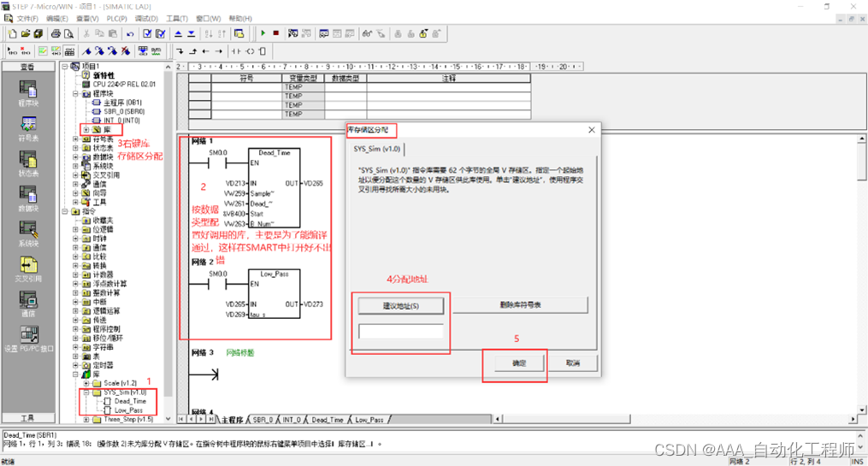The width and height of the screenshot is (868, 466).
Task: Switch to the Low_Pass editor tab
Action: tap(369, 420)
